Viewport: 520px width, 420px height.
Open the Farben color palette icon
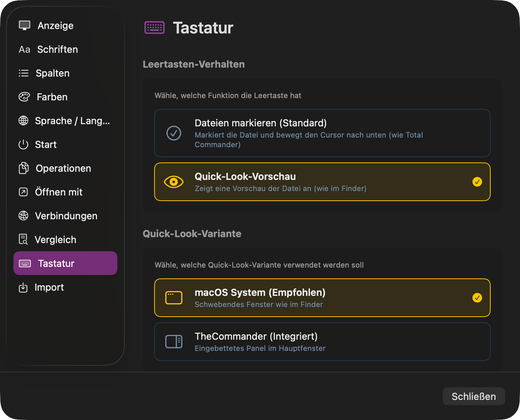[x=24, y=97]
